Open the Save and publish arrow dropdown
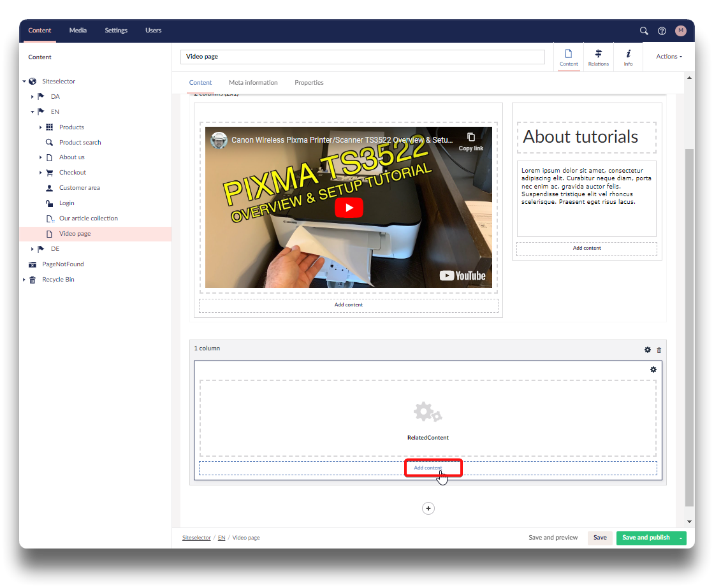The height and width of the screenshot is (588, 714). (x=681, y=538)
